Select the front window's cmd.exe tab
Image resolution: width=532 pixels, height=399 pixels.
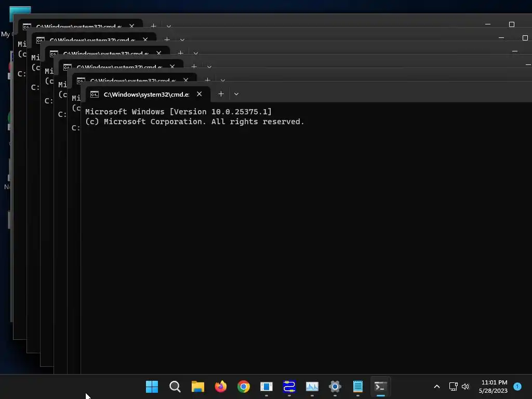pyautogui.click(x=148, y=95)
